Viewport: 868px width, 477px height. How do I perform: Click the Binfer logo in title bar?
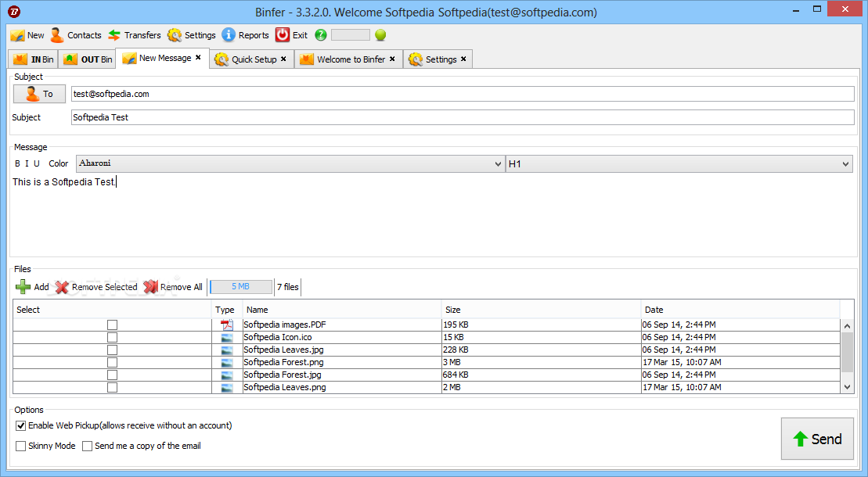coord(14,11)
